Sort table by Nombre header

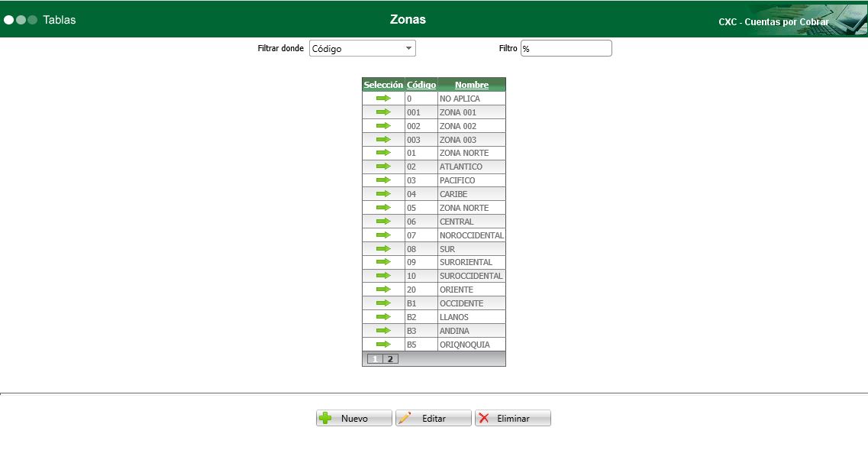[472, 85]
